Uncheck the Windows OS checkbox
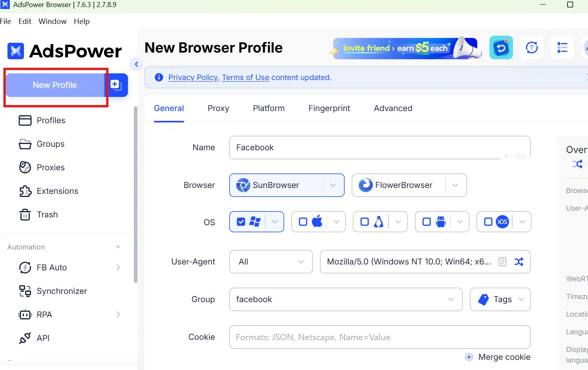588x370 pixels. tap(241, 222)
